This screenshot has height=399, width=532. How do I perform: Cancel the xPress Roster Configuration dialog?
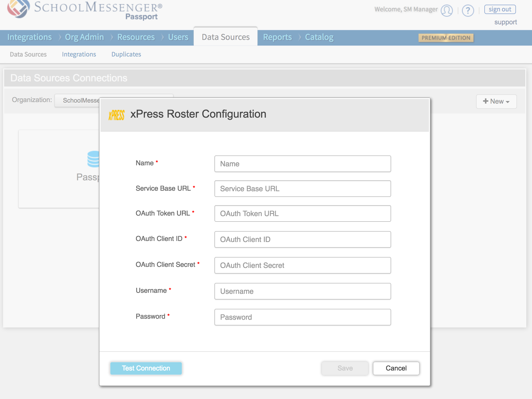click(396, 368)
